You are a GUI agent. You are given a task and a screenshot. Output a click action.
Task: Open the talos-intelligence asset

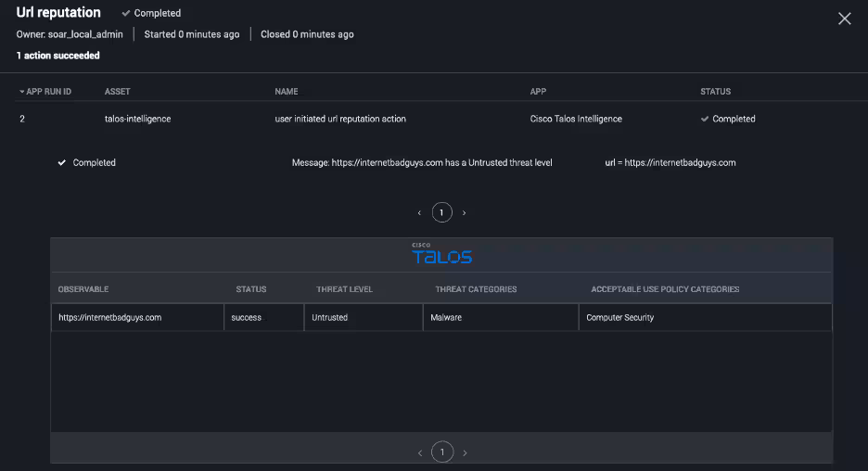137,119
